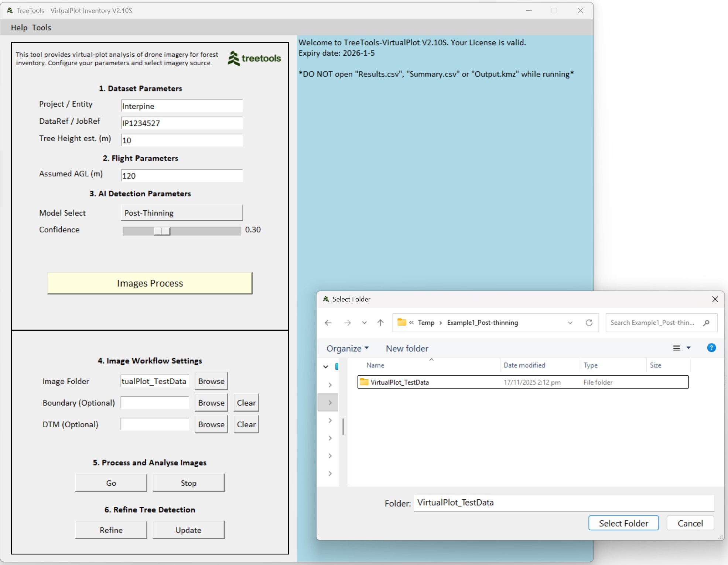Click the view layout list icon
This screenshot has width=728, height=565.
pyautogui.click(x=676, y=348)
